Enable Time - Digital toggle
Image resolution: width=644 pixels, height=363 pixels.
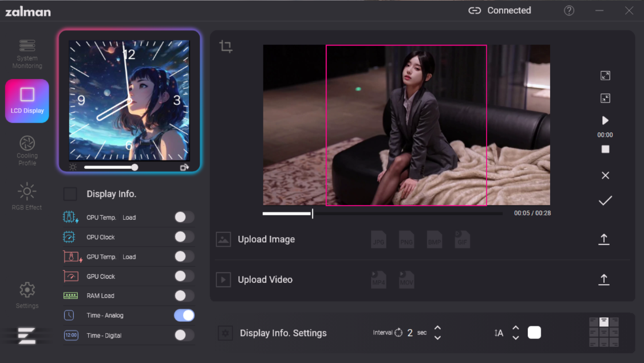click(184, 335)
